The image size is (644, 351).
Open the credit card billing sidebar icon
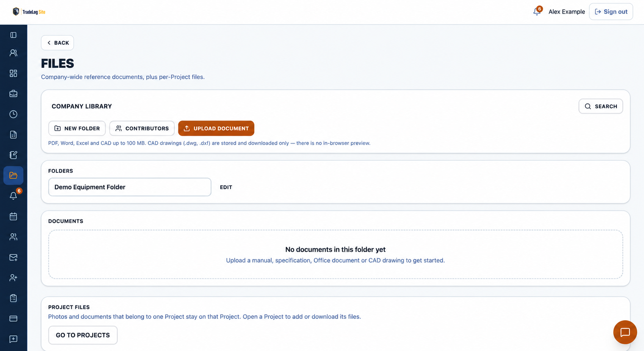(x=13, y=319)
